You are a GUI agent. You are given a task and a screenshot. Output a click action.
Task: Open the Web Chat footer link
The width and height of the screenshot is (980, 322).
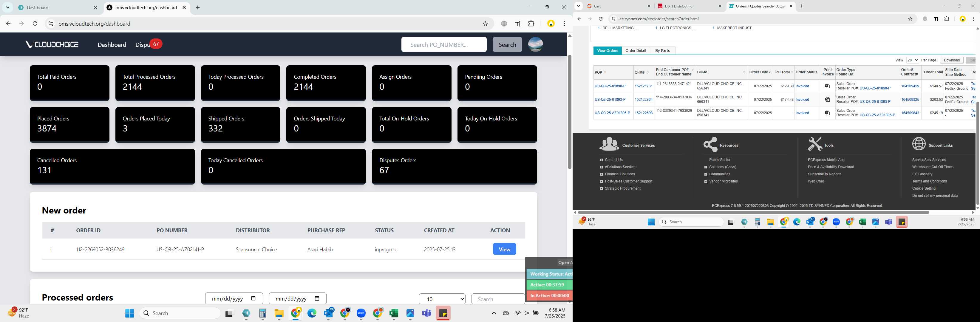[816, 181]
